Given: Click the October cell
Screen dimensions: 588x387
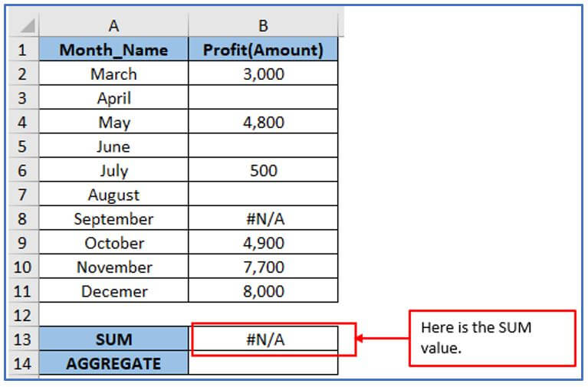Looking at the screenshot, I should (x=113, y=243).
